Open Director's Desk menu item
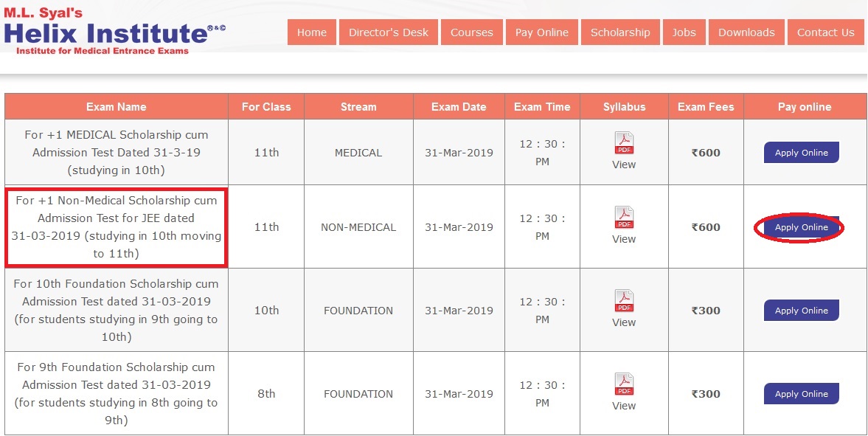 [x=388, y=32]
